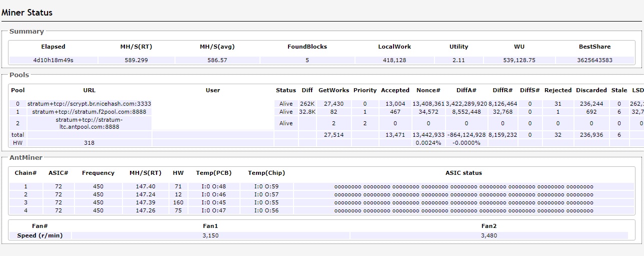The image size is (644, 256).
Task: Click the ASIC status column header
Action: coord(463,173)
